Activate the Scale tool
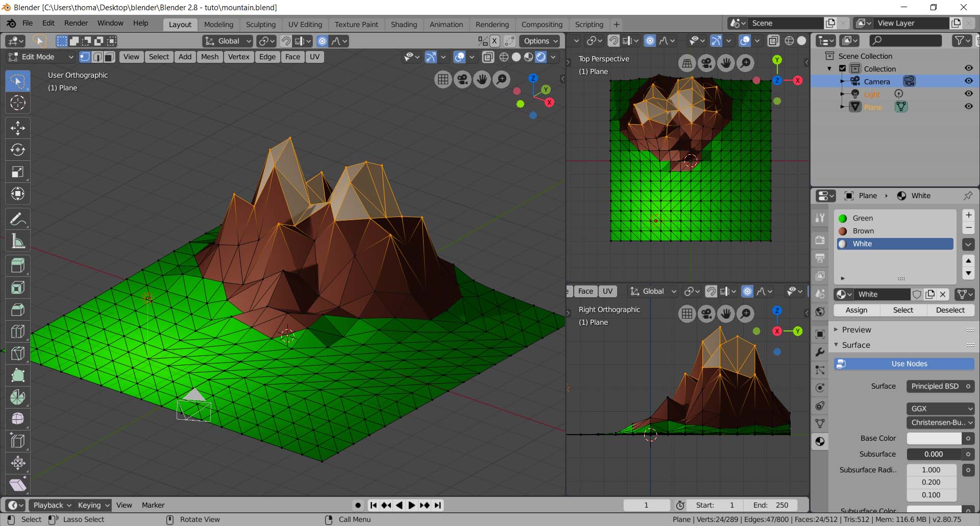The image size is (980, 526). click(x=18, y=172)
